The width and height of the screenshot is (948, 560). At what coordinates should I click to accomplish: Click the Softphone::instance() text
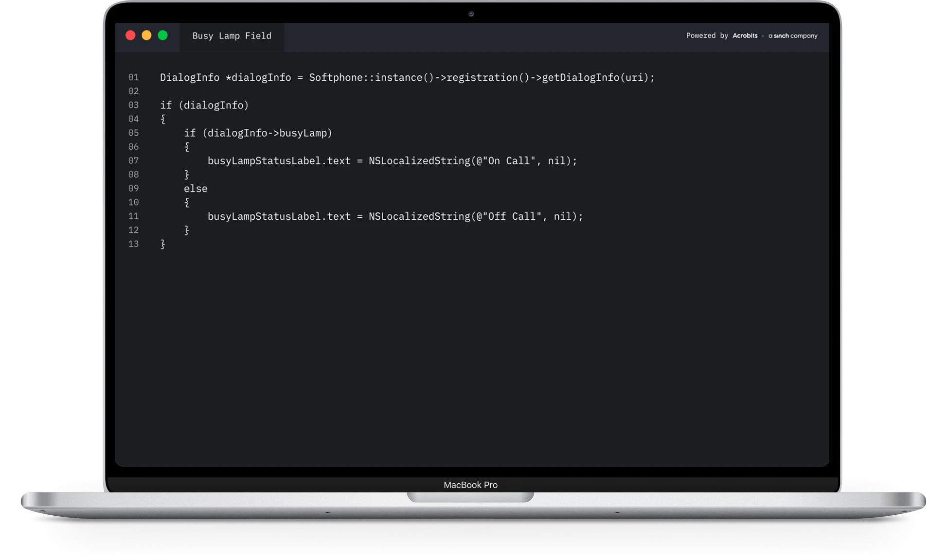tap(371, 78)
